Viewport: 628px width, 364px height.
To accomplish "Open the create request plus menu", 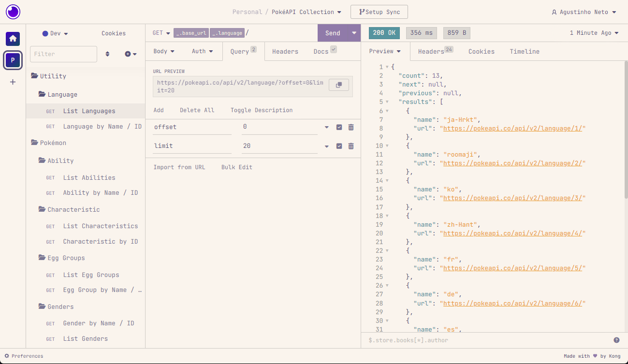I will point(131,54).
